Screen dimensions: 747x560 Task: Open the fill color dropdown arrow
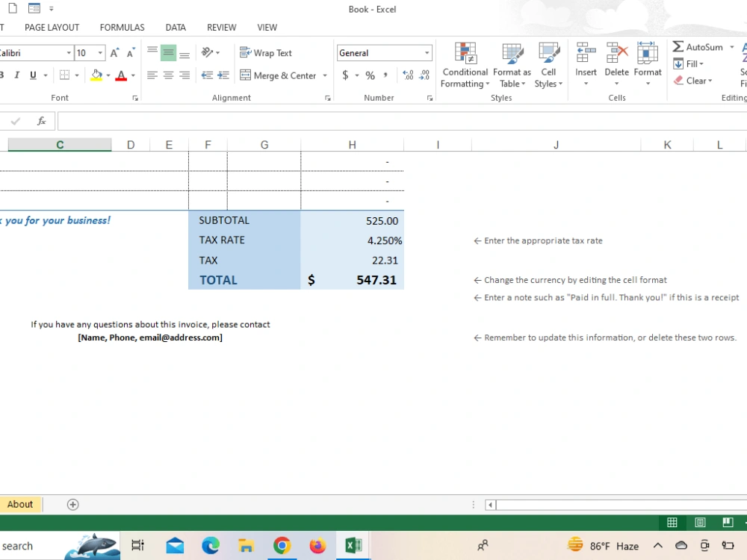click(x=108, y=75)
